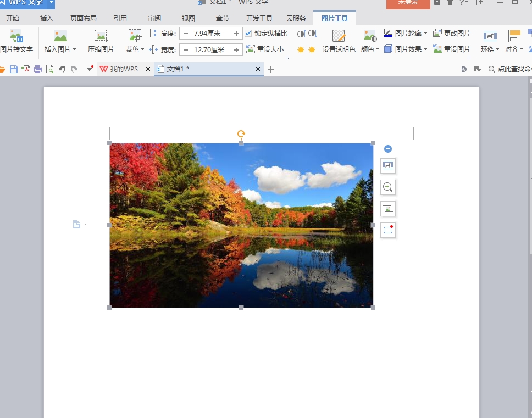Screen dimensions: 532x418
Task: Toggle lock aspect ratio (锁定纵横比) checkbox
Action: pyautogui.click(x=248, y=34)
